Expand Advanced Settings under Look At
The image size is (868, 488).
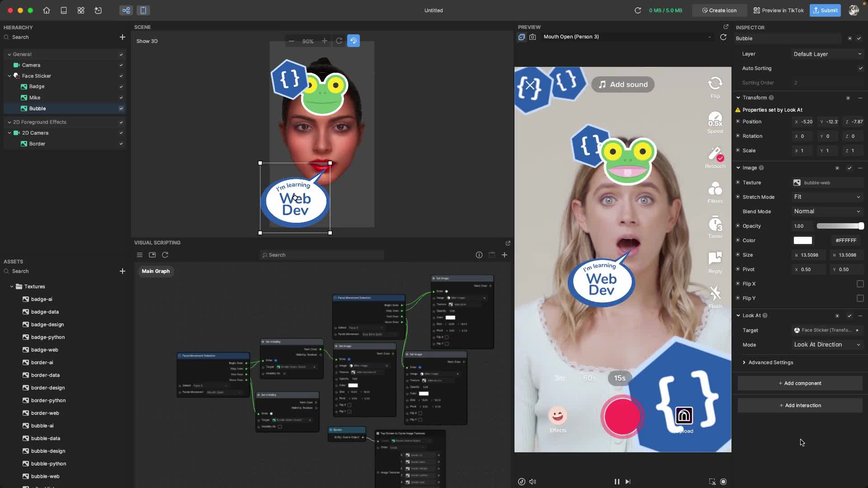tap(745, 362)
